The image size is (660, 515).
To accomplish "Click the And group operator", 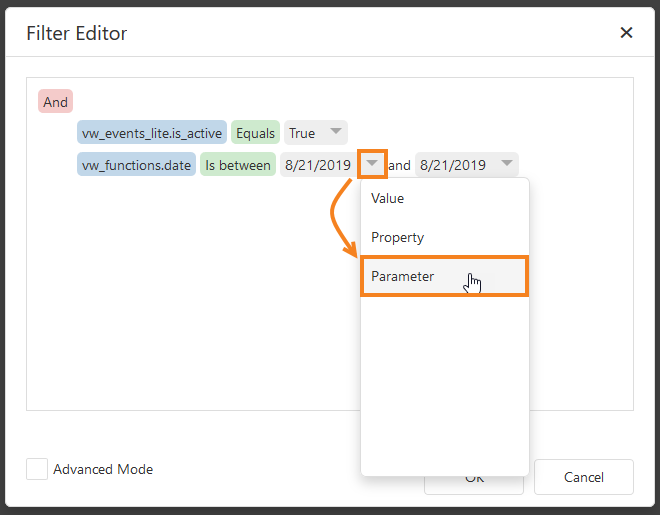I will (56, 101).
